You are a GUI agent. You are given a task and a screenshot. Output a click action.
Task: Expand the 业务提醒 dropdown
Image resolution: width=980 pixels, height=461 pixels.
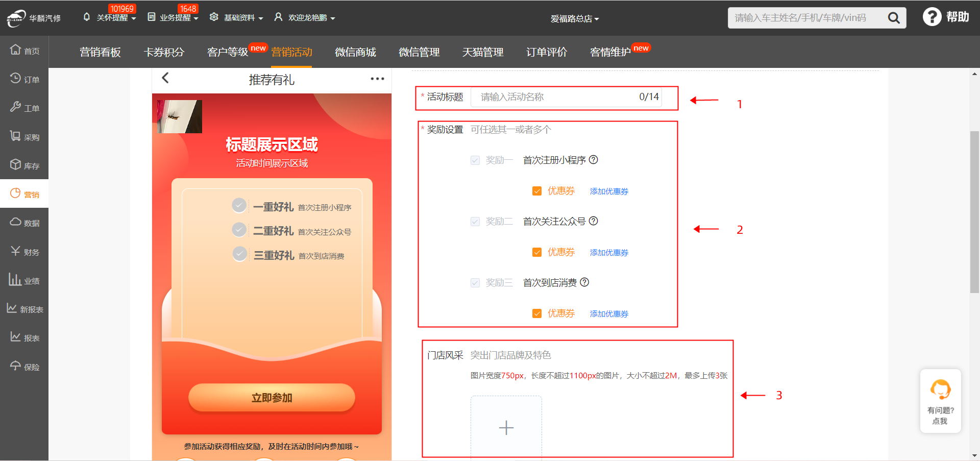click(x=179, y=18)
